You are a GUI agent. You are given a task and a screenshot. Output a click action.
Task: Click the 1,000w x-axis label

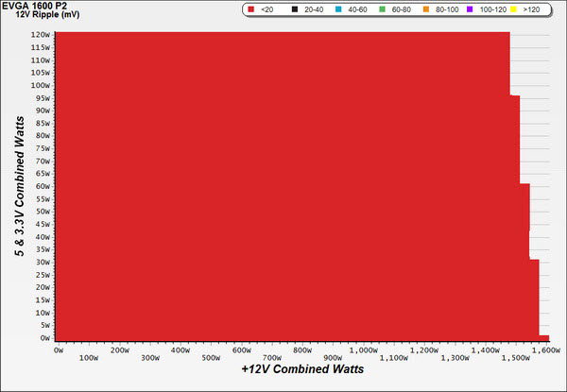click(364, 350)
